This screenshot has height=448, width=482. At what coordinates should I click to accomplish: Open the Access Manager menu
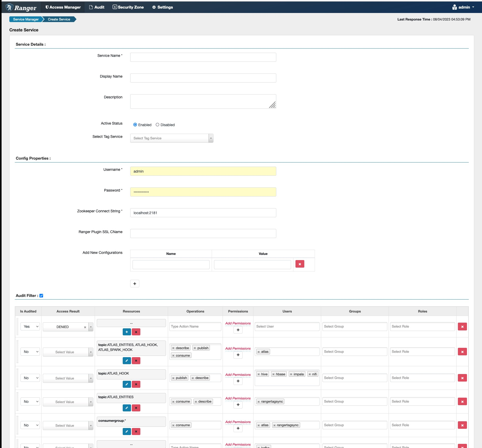click(63, 7)
